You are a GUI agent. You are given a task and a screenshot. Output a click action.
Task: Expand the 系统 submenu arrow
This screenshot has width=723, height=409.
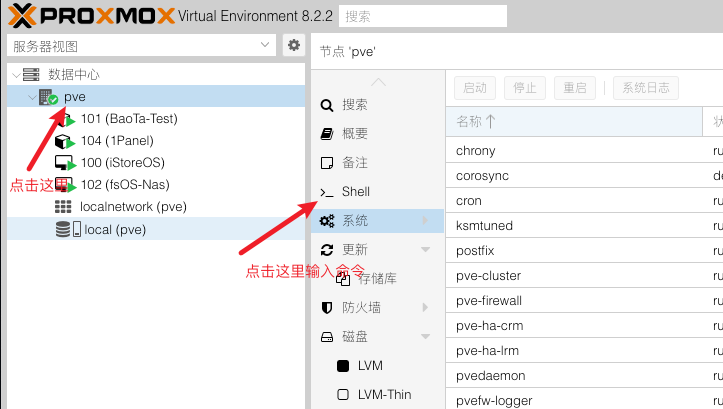point(425,221)
